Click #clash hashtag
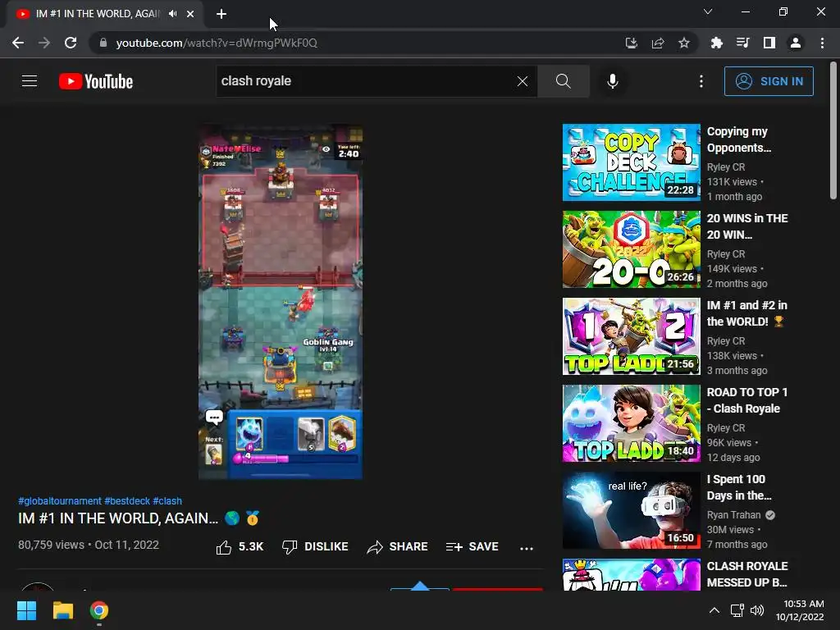This screenshot has height=630, width=840. (167, 501)
